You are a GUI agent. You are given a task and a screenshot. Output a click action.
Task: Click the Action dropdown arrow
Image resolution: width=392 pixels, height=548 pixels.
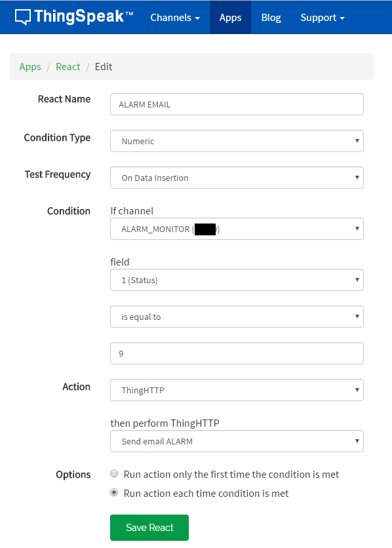[357, 390]
